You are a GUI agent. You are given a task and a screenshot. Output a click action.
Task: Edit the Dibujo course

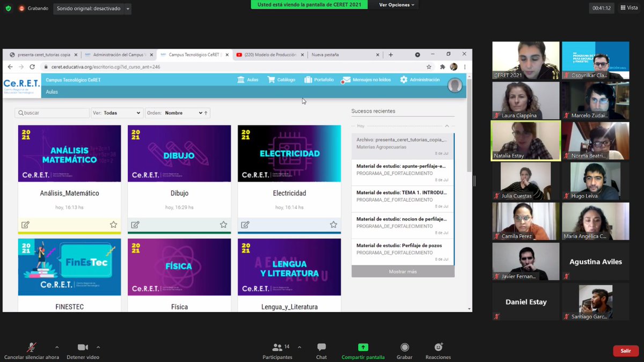click(x=135, y=225)
